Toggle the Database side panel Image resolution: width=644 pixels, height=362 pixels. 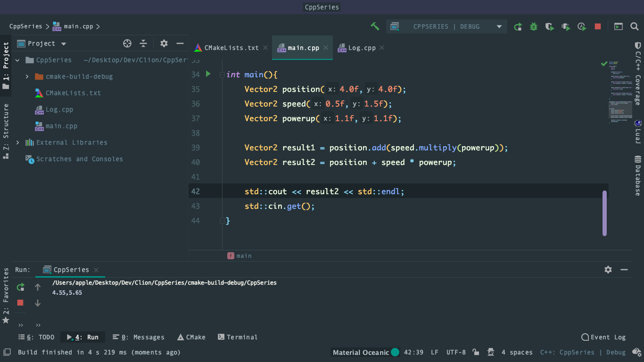(638, 175)
